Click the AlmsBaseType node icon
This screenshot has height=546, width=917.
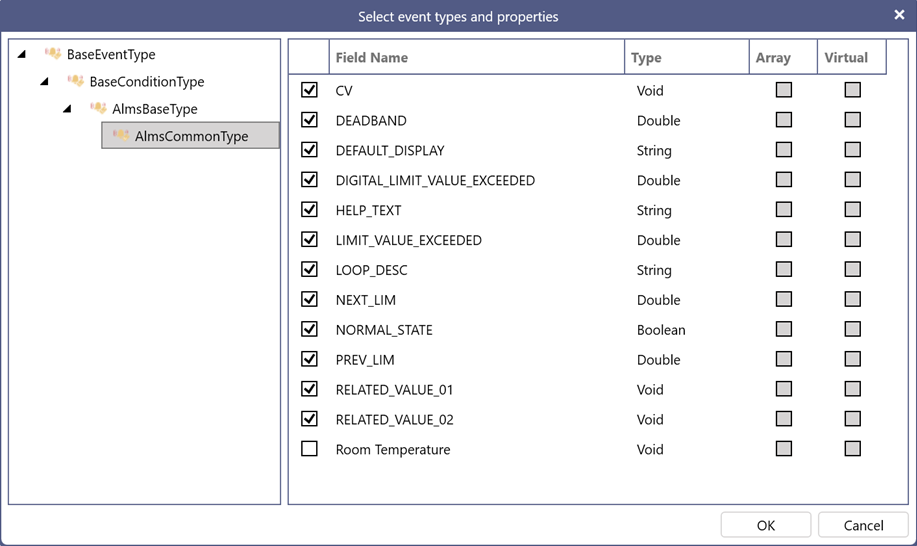pos(99,108)
